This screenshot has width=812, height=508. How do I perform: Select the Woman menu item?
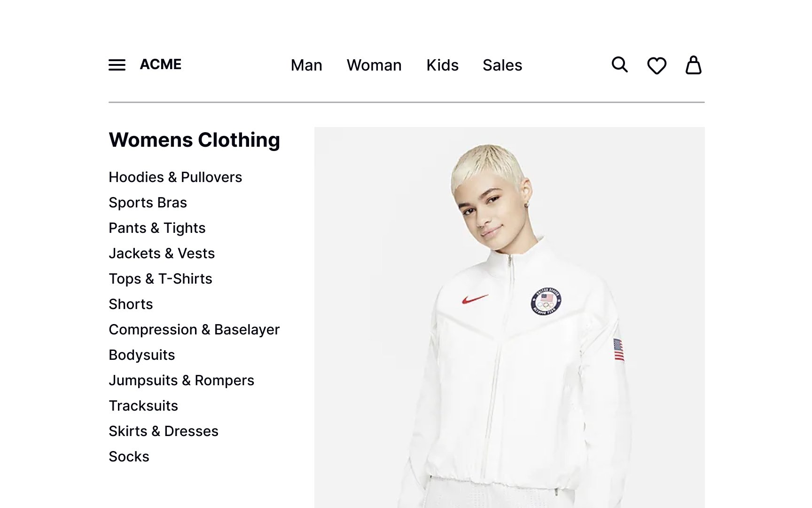pyautogui.click(x=374, y=65)
